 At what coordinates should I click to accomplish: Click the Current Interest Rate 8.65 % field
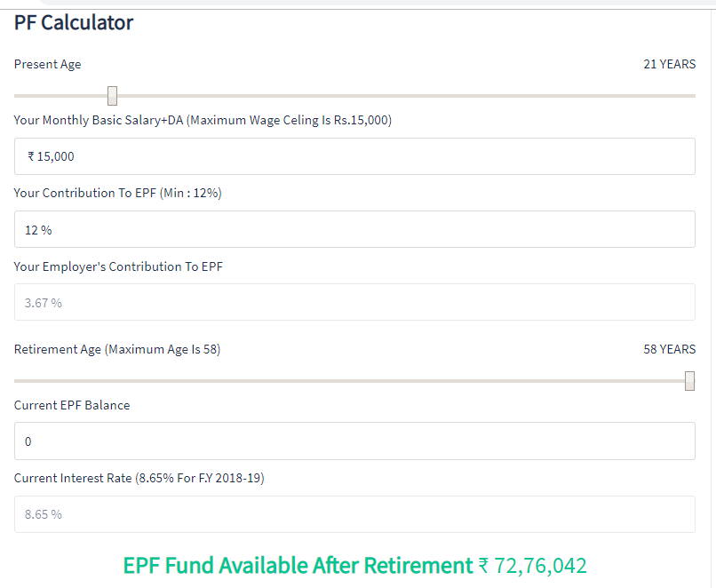pyautogui.click(x=354, y=514)
